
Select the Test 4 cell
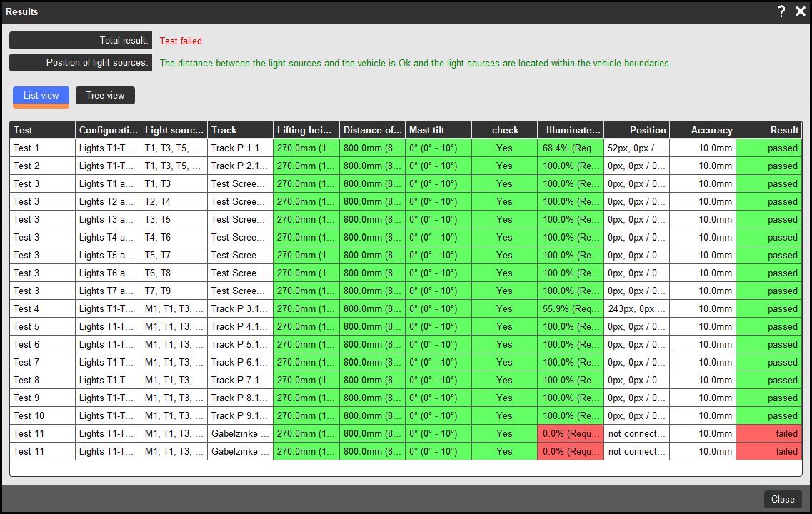[42, 309]
